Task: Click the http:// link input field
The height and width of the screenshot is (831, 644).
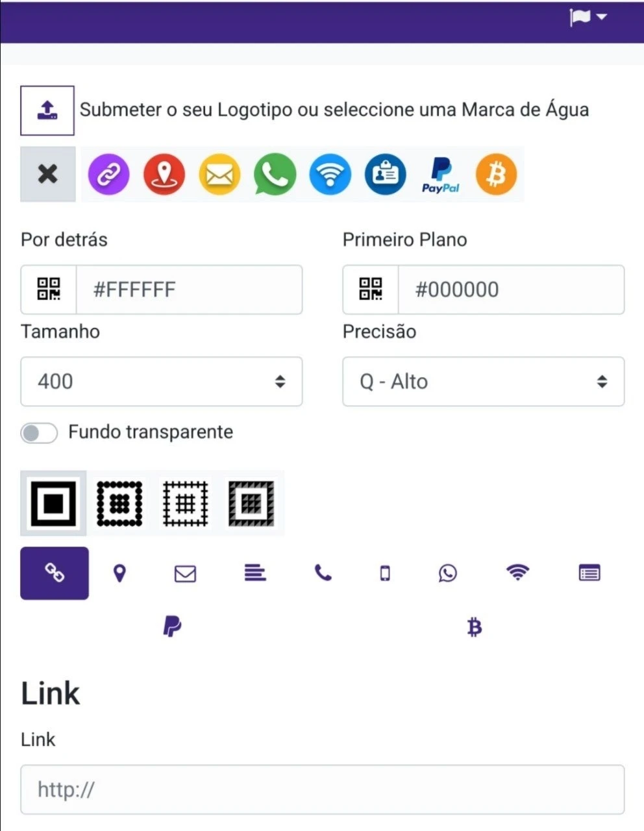Action: [323, 789]
